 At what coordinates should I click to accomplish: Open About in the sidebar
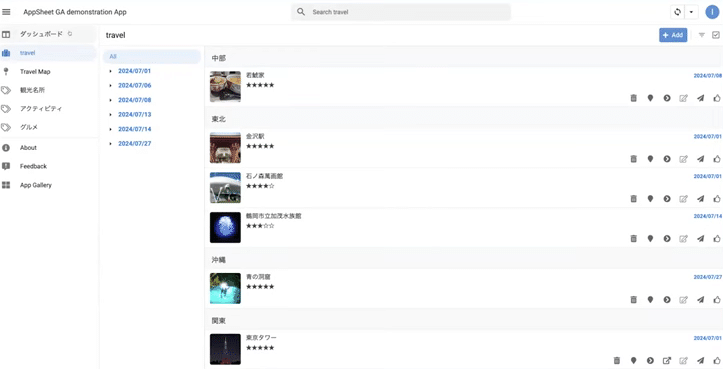coord(48,148)
